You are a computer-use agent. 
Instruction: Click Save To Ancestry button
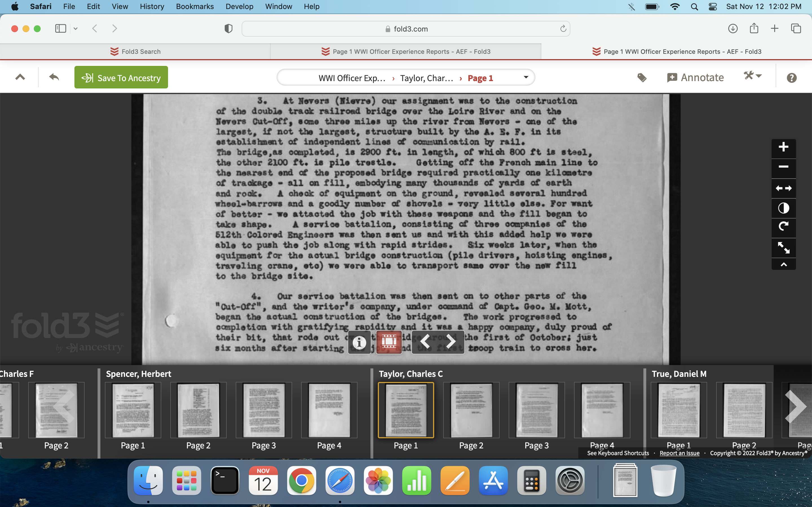pyautogui.click(x=121, y=77)
